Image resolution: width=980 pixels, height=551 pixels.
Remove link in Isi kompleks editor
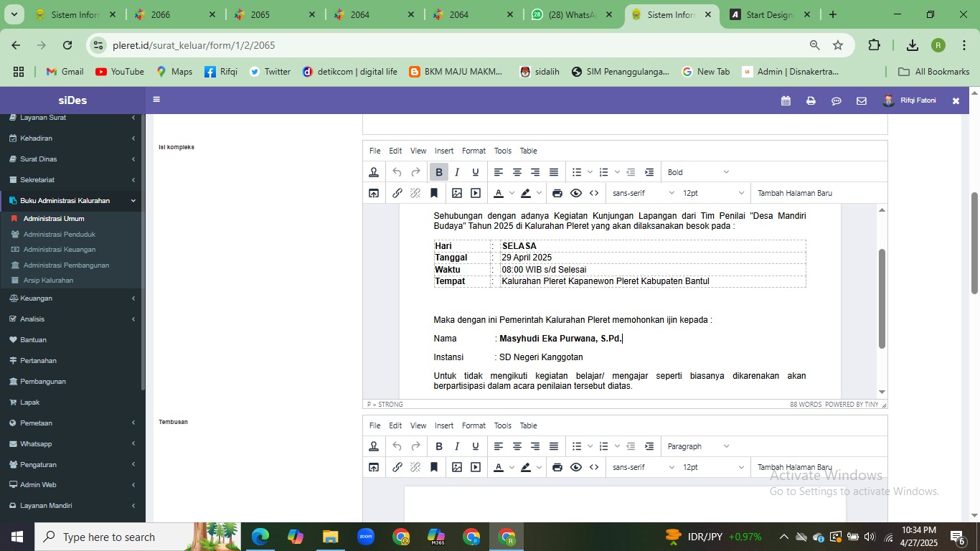[x=415, y=193]
